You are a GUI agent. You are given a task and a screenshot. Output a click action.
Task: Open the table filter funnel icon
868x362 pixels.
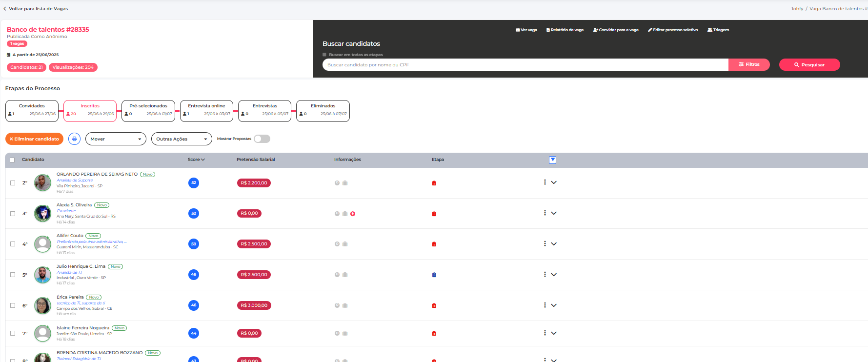(552, 160)
